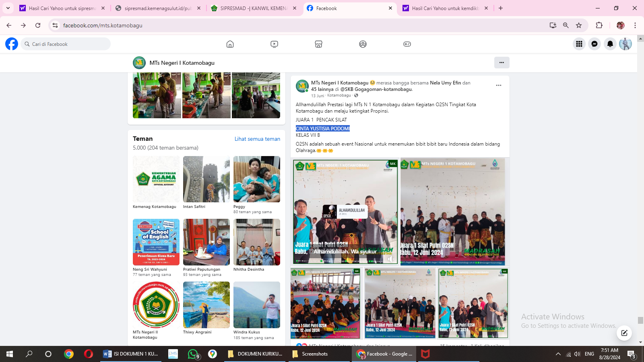The height and width of the screenshot is (362, 644).
Task: Open Facebook grid menu icon
Action: coord(579,44)
